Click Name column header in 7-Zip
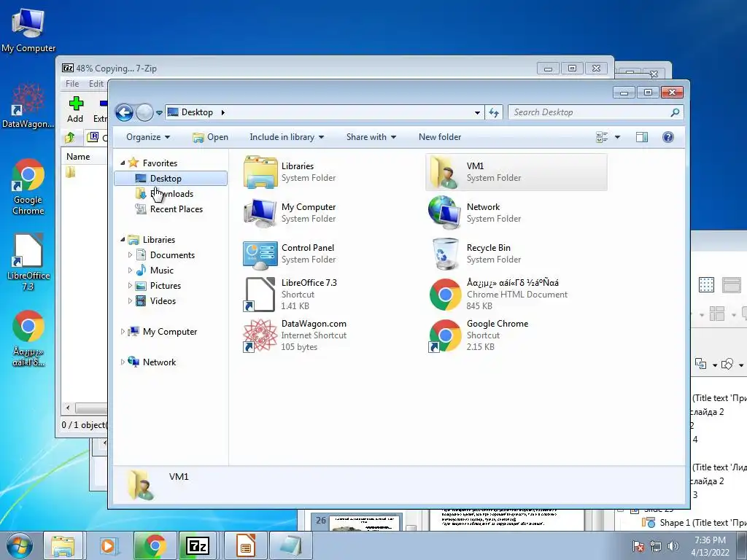This screenshot has width=747, height=560. tap(85, 157)
